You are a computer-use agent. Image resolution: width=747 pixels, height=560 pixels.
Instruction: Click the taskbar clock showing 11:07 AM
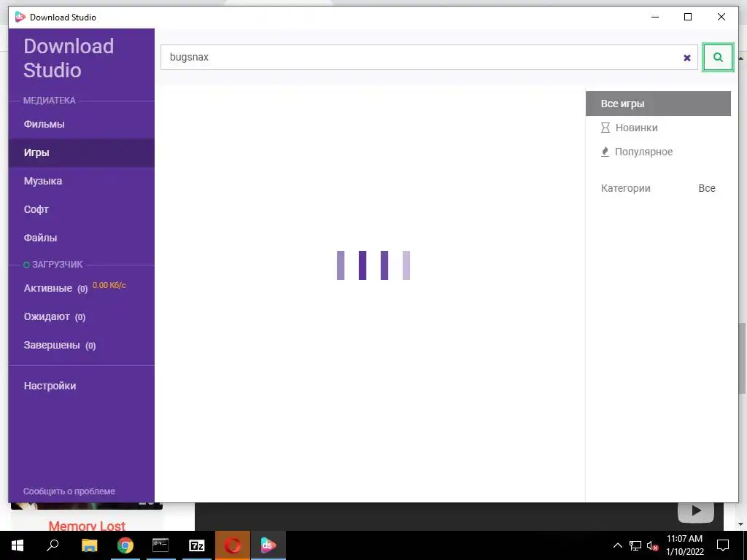click(x=684, y=545)
